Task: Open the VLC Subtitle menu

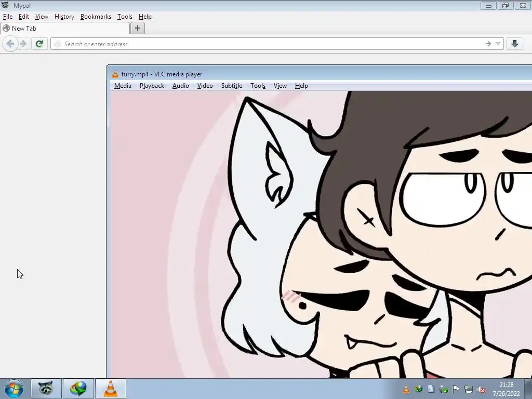Action: (232, 86)
